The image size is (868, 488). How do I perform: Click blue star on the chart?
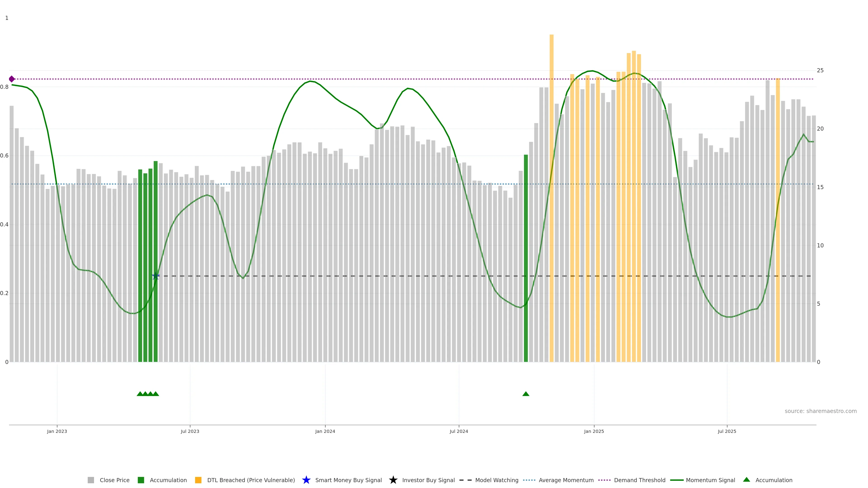click(x=155, y=276)
